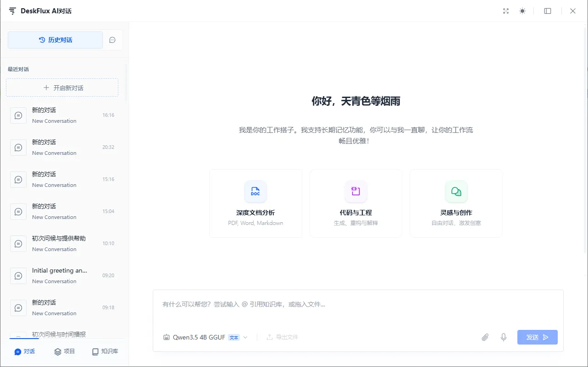
Task: Focus the message input field
Action: click(x=358, y=304)
